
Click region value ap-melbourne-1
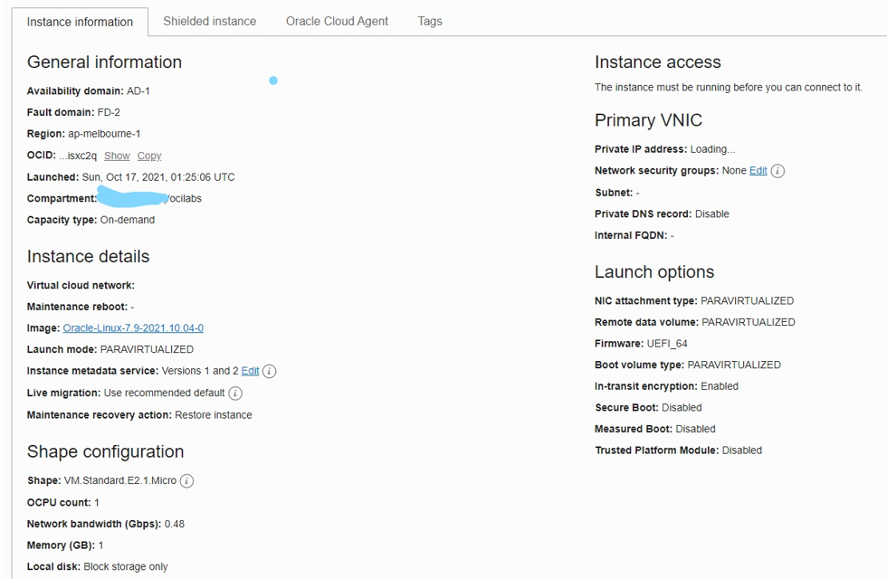[104, 134]
